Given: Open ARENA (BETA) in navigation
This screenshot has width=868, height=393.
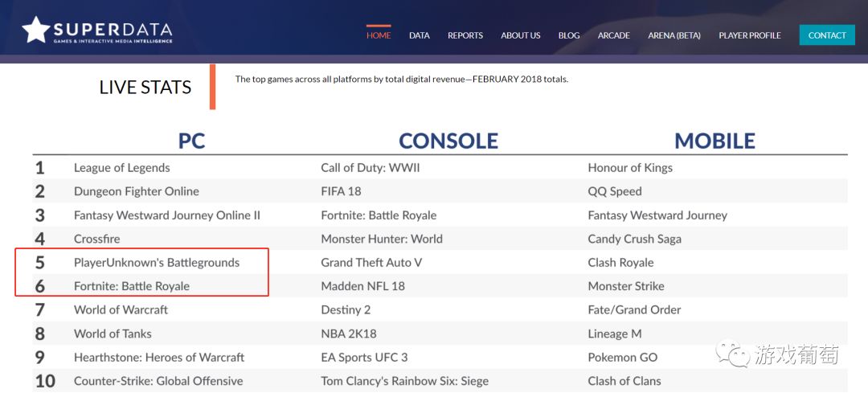Looking at the screenshot, I should click(674, 35).
